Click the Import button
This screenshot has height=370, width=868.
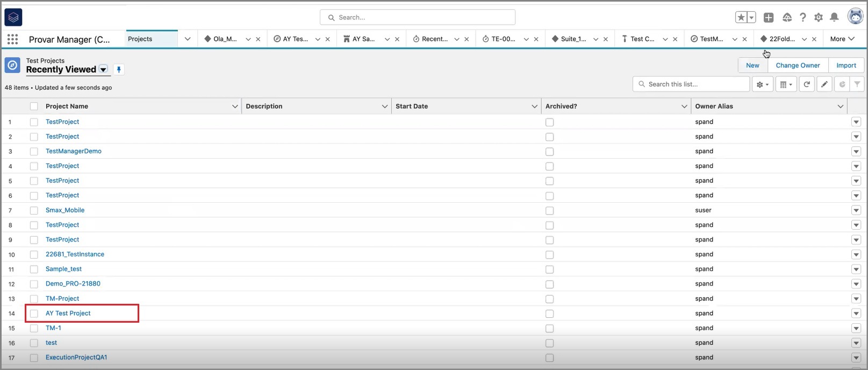coord(846,66)
